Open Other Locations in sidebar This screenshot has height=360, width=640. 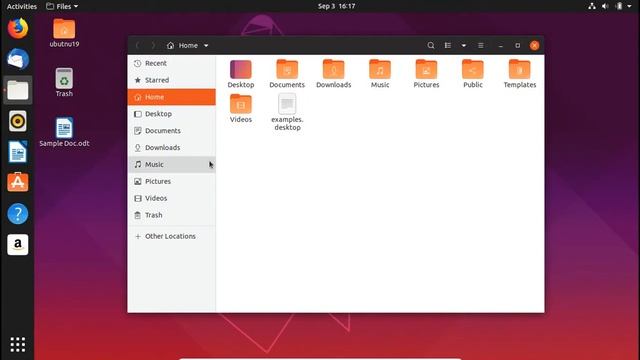pos(171,236)
